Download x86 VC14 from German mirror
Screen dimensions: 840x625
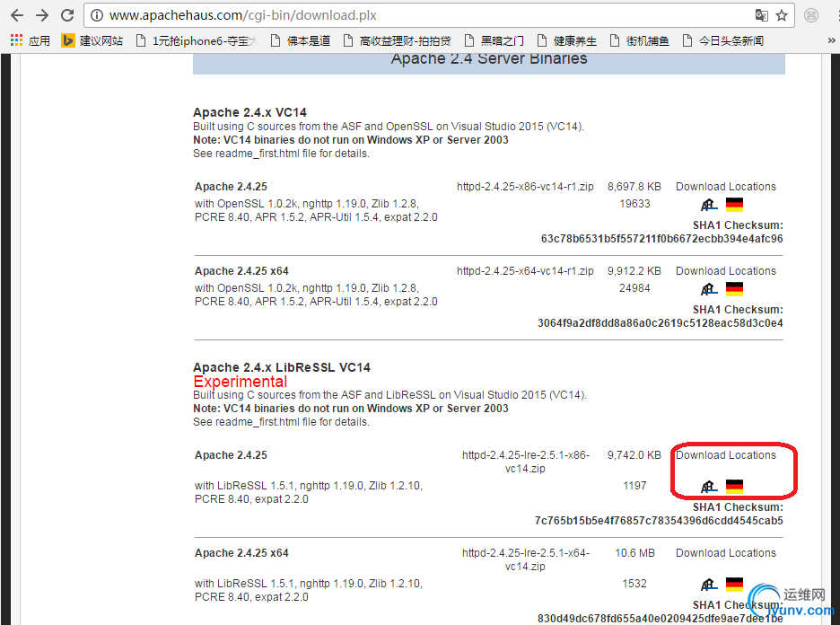(x=734, y=204)
